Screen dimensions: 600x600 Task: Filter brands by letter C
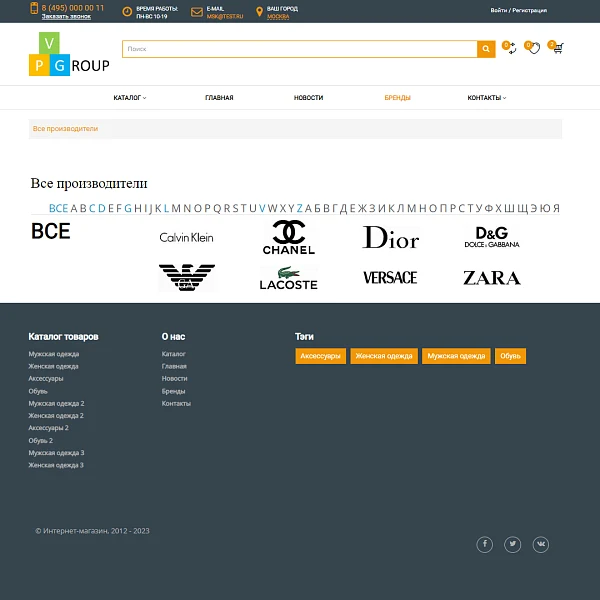pos(92,209)
